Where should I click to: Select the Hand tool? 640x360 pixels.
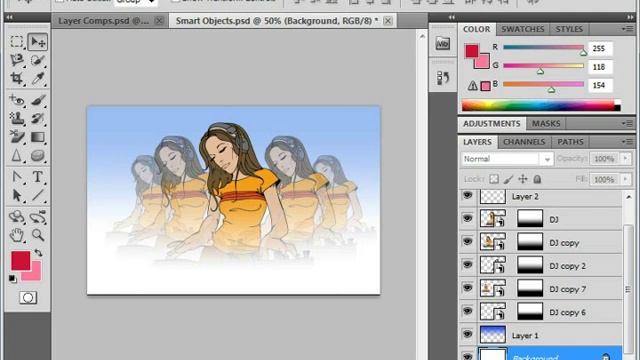pos(17,235)
